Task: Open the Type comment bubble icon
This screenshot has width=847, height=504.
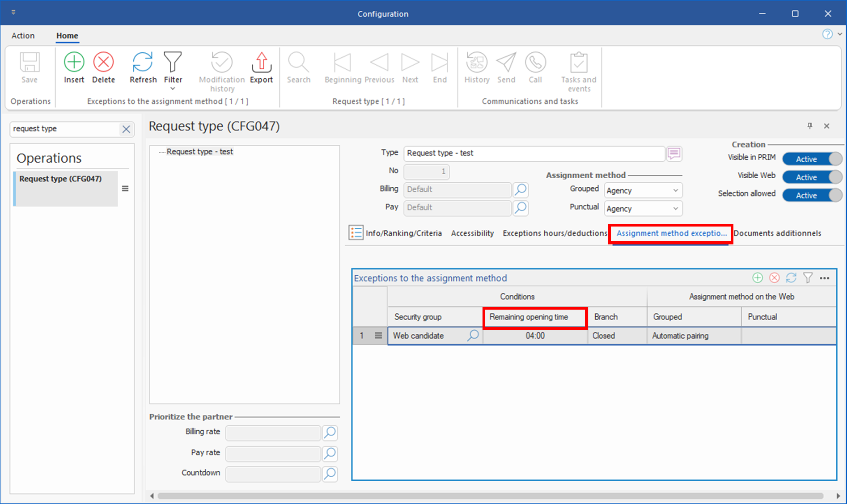Action: (674, 154)
